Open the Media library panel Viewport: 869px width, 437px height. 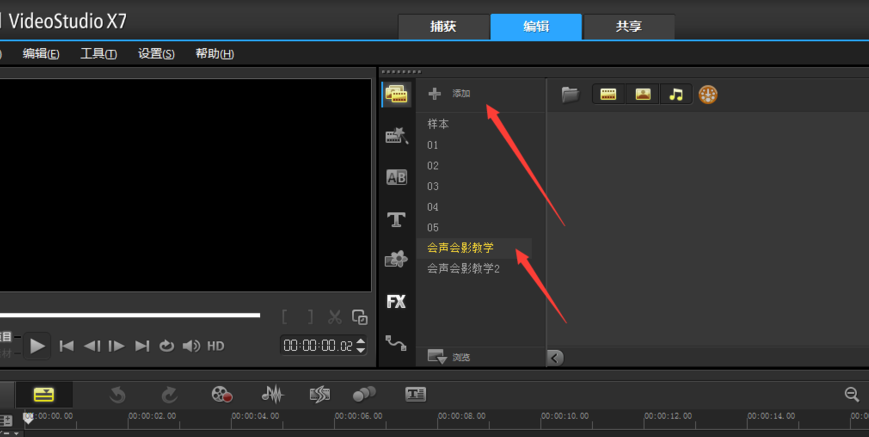(397, 95)
